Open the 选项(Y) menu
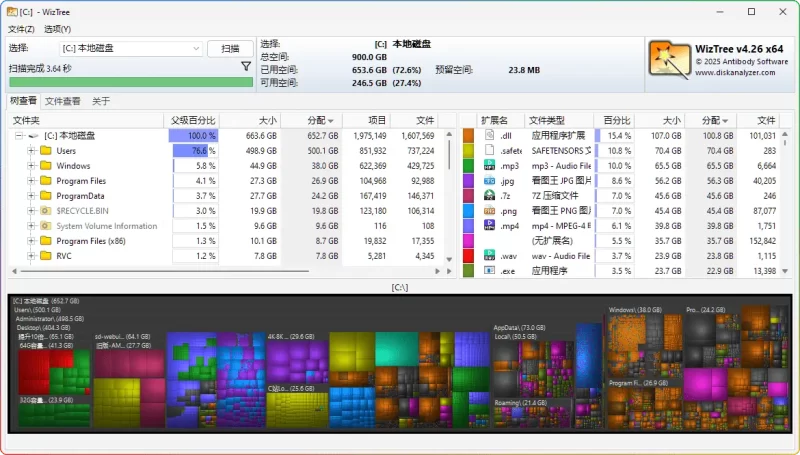 tap(58, 29)
